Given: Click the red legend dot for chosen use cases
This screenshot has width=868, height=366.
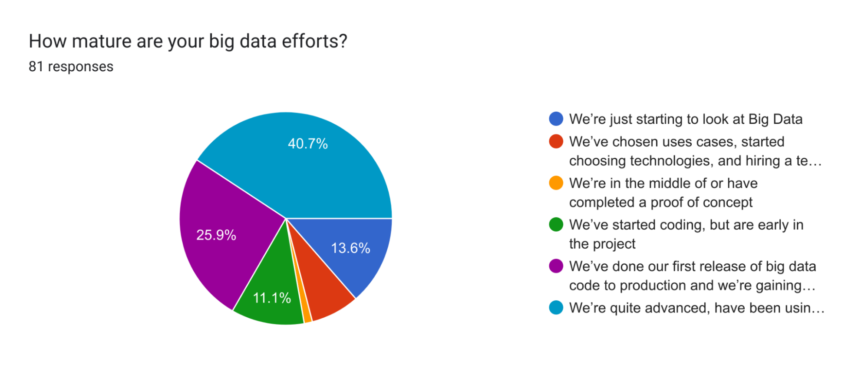Looking at the screenshot, I should click(x=556, y=141).
